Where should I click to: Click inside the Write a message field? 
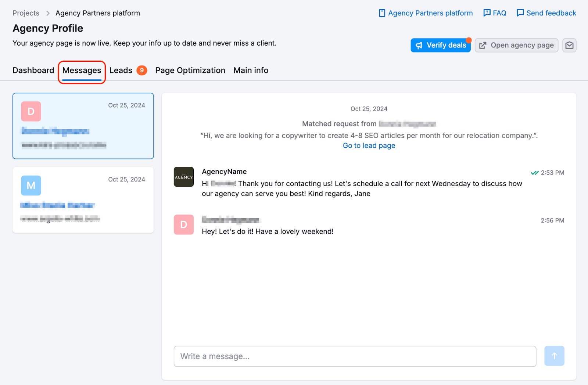pos(355,356)
